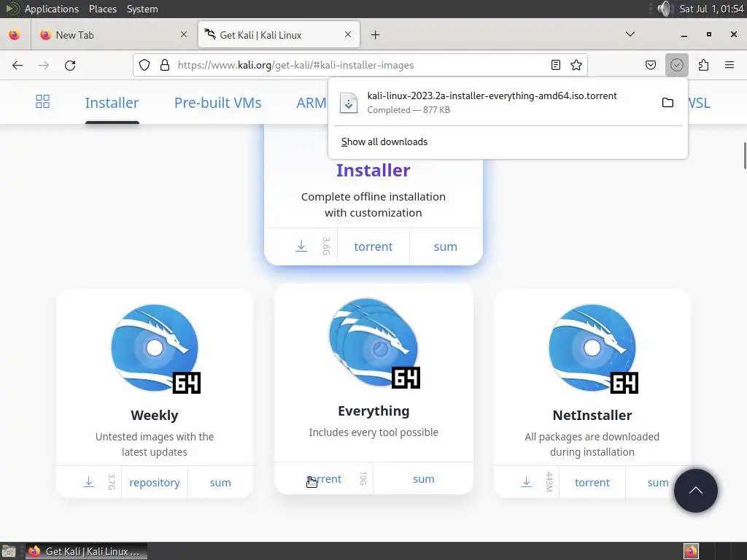Image resolution: width=747 pixels, height=560 pixels.
Task: Close the New Tab tab
Action: 184,34
